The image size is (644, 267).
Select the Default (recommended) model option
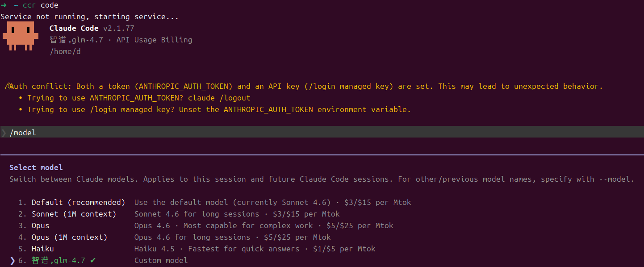click(78, 202)
